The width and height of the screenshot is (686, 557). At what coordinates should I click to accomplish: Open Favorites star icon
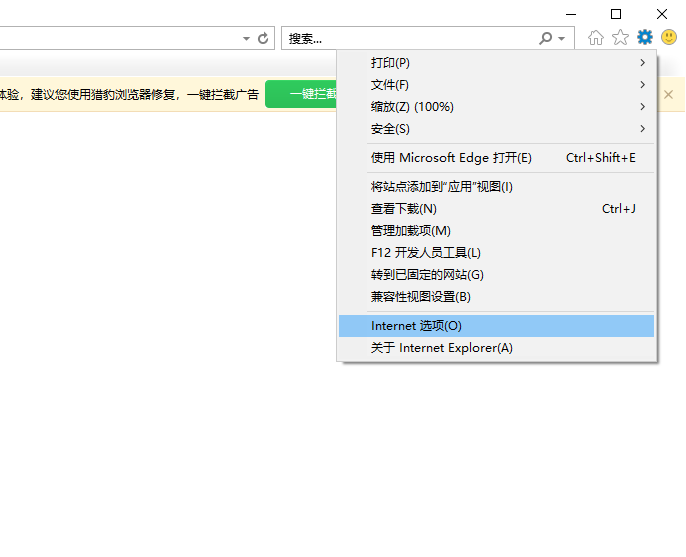coord(620,38)
